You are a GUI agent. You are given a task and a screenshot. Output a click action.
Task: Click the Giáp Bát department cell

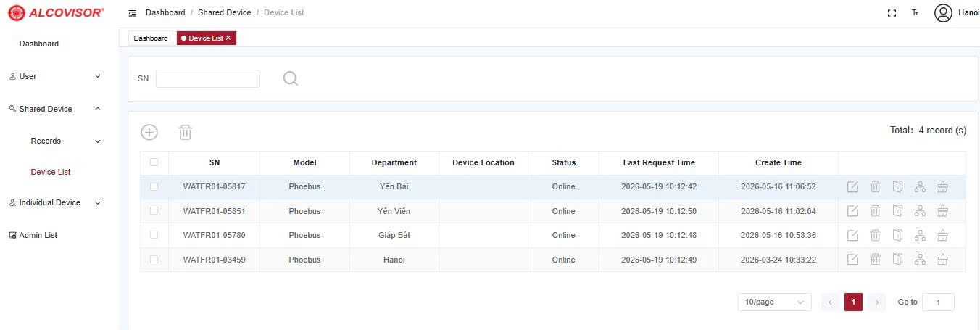click(x=394, y=235)
